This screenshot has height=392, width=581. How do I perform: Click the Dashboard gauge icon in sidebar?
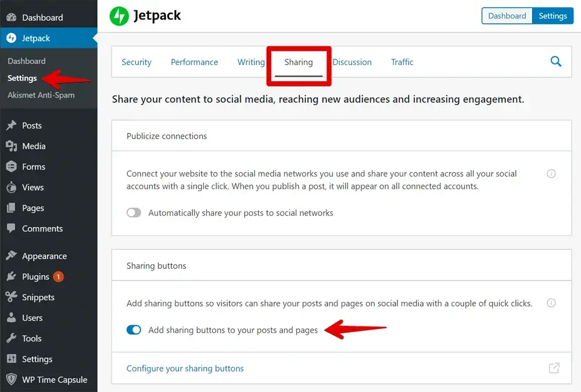pyautogui.click(x=12, y=17)
